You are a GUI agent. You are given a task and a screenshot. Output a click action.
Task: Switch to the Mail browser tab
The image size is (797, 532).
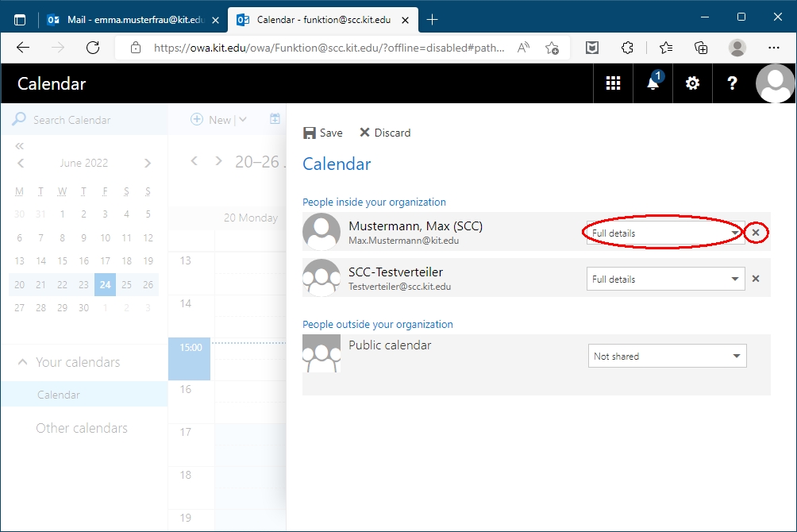[127, 19]
